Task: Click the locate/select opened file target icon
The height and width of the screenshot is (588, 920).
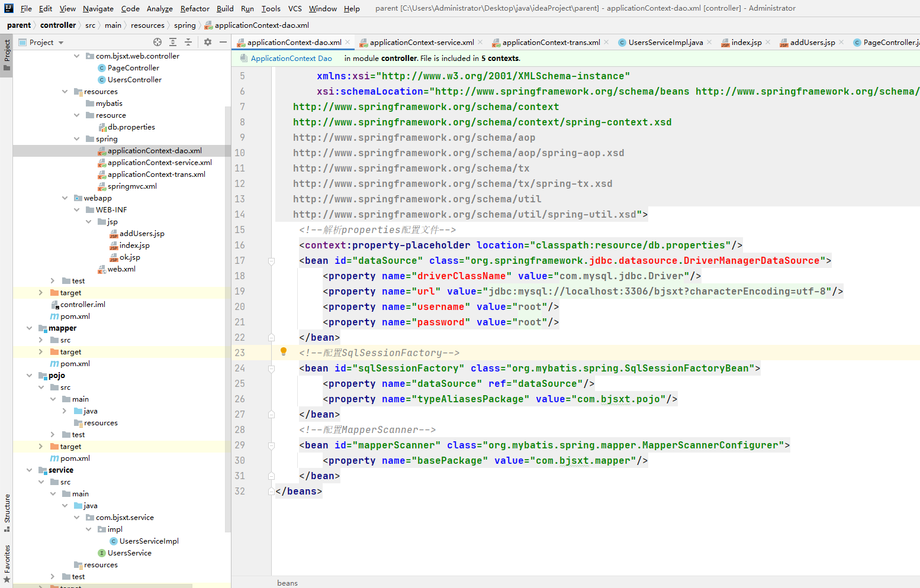Action: point(157,42)
